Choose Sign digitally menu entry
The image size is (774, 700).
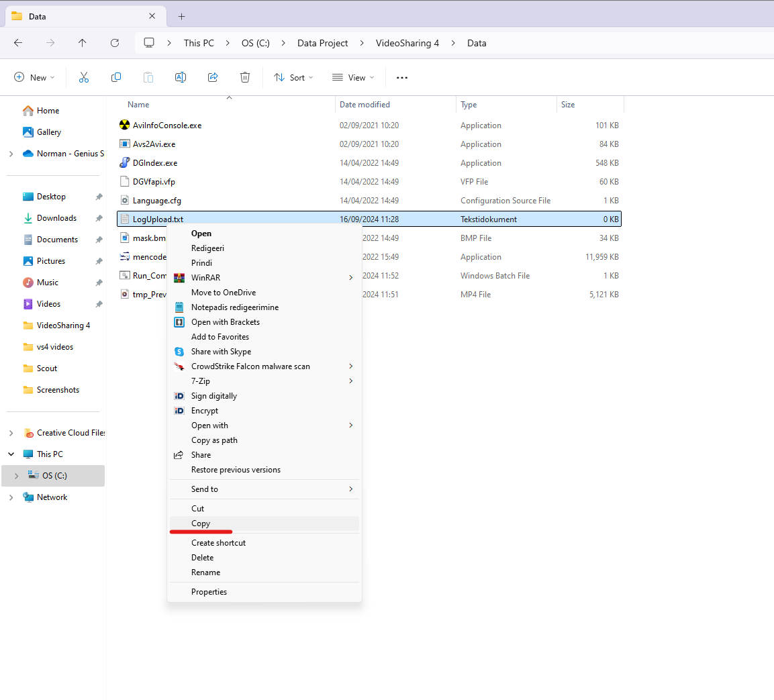pyautogui.click(x=264, y=396)
